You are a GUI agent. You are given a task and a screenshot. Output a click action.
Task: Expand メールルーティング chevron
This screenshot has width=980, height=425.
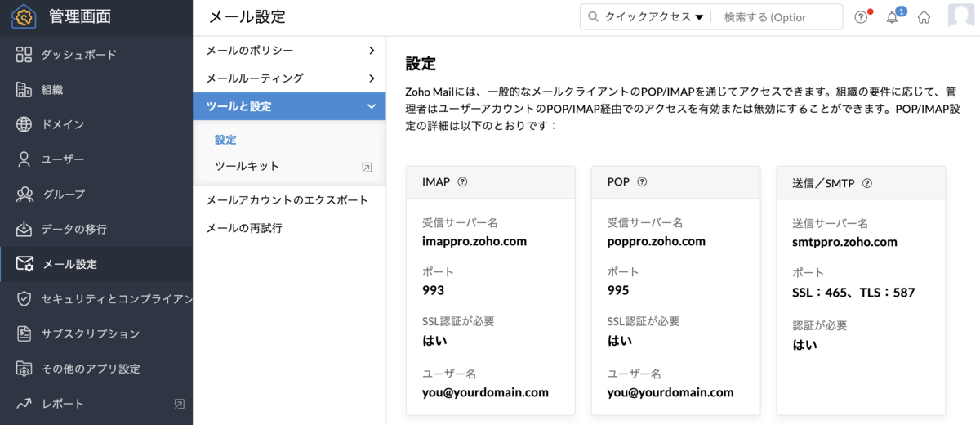(x=372, y=78)
